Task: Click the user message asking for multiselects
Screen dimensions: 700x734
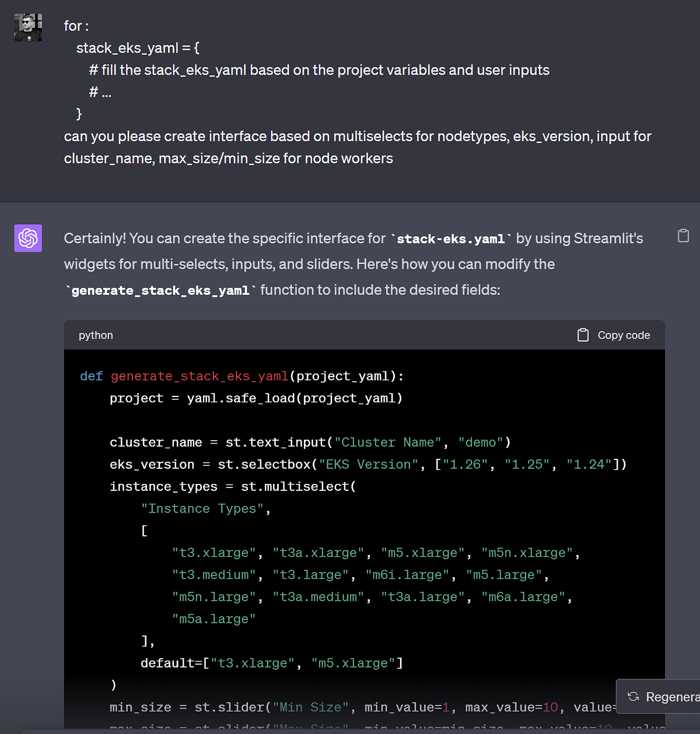Action: 357,147
